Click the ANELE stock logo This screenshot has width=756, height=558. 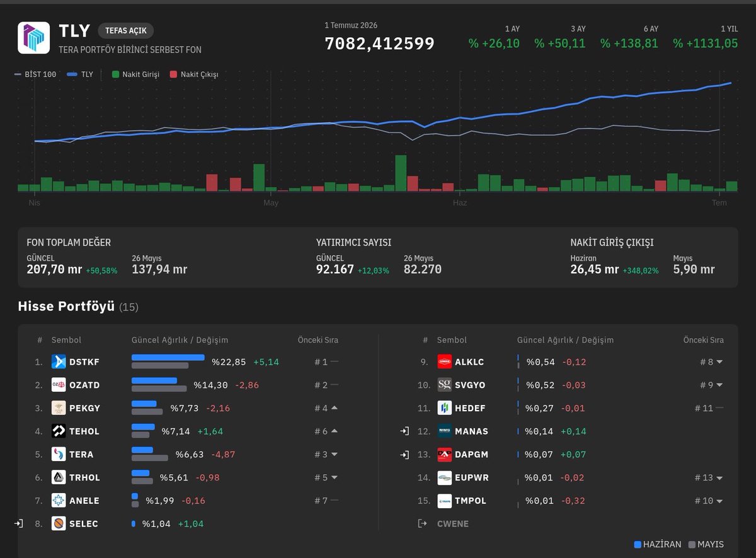(x=59, y=501)
